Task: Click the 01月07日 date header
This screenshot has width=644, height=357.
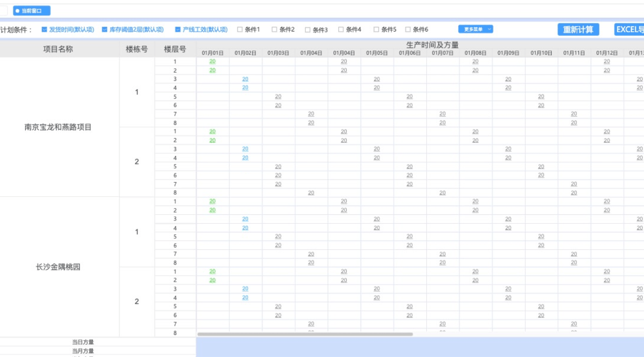Action: coord(443,53)
